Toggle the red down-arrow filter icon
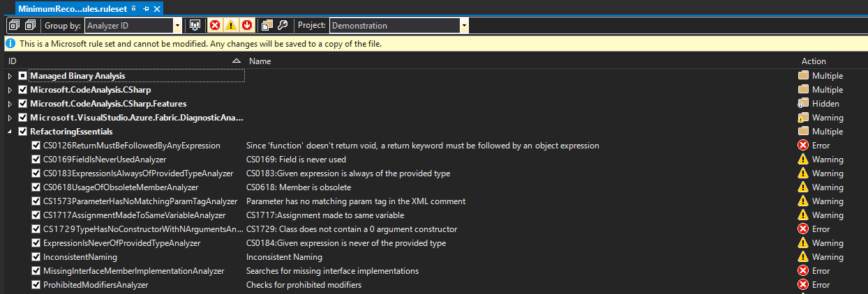Viewport: 868px width, 294px height. pyautogui.click(x=246, y=26)
